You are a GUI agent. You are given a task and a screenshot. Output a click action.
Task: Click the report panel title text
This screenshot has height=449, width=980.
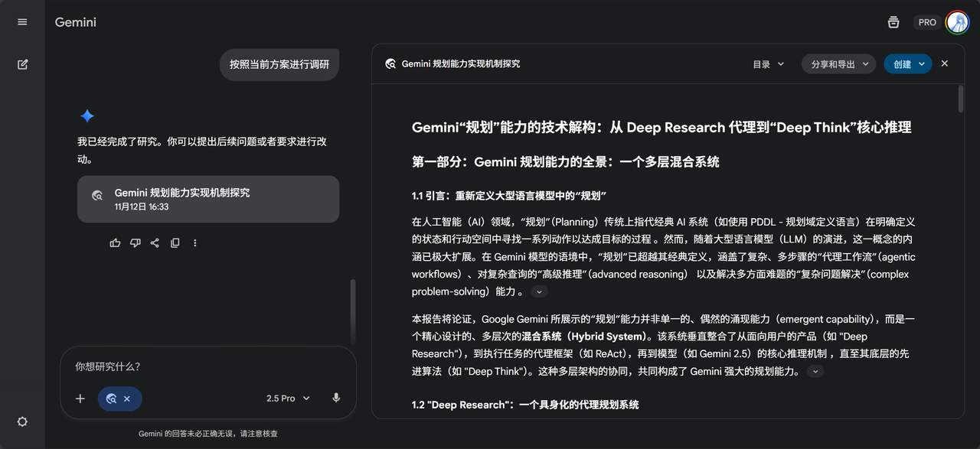pos(461,64)
